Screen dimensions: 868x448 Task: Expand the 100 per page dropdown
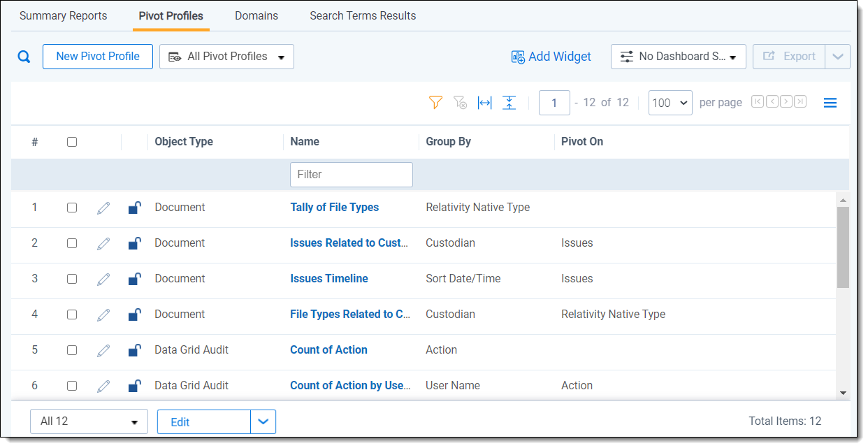(670, 103)
